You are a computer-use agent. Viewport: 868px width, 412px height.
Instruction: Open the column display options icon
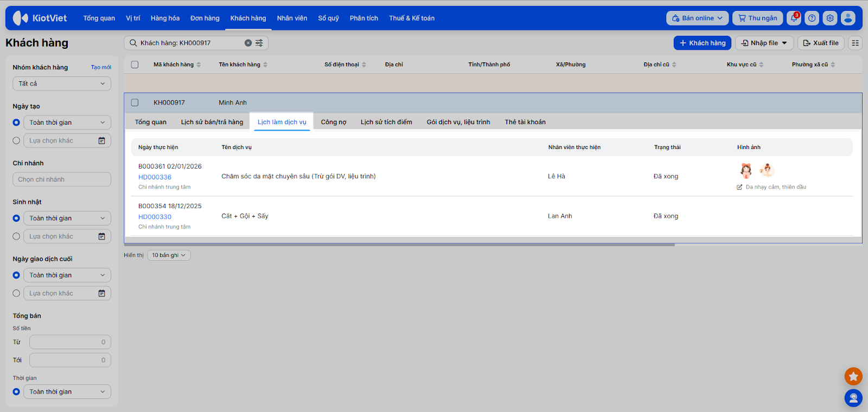click(x=856, y=43)
